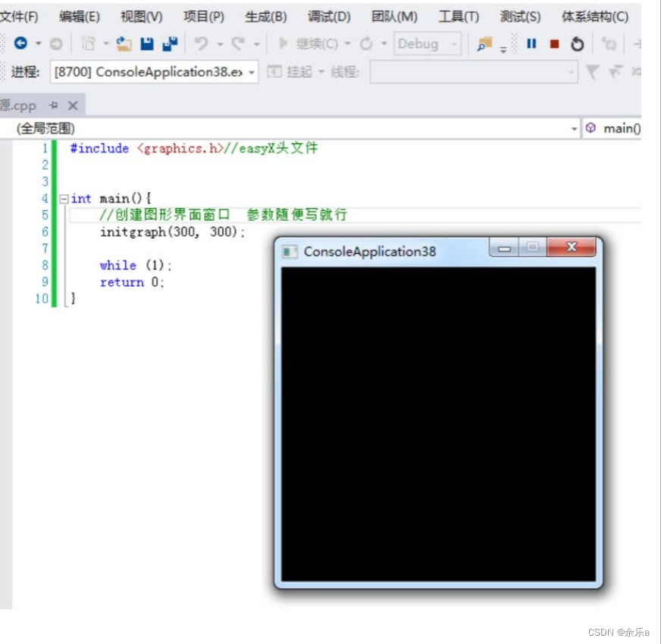
Task: Click the thread filter funnel icon
Action: (592, 72)
